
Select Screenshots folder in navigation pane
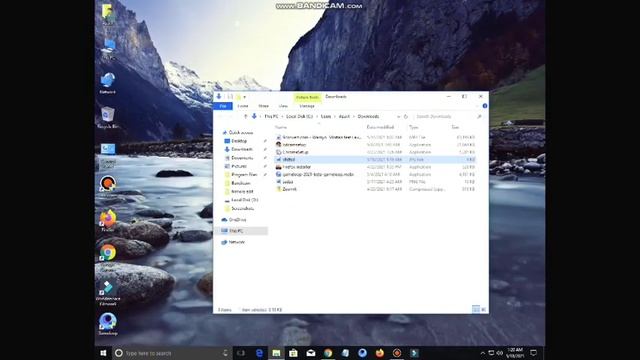point(239,209)
